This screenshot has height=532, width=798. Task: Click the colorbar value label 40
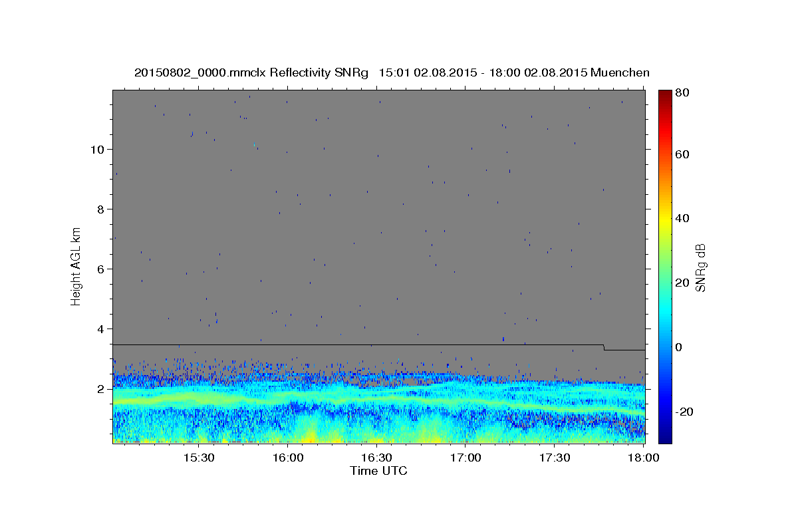[x=682, y=218]
